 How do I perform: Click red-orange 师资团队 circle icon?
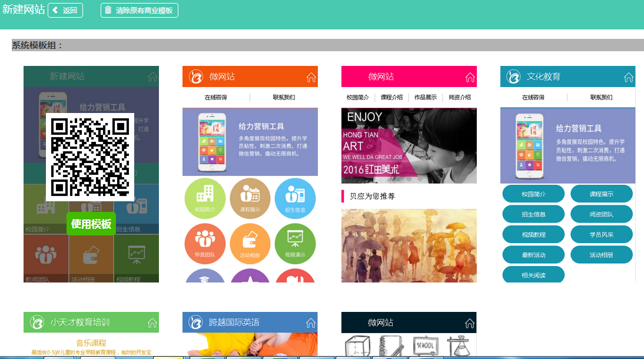(205, 244)
